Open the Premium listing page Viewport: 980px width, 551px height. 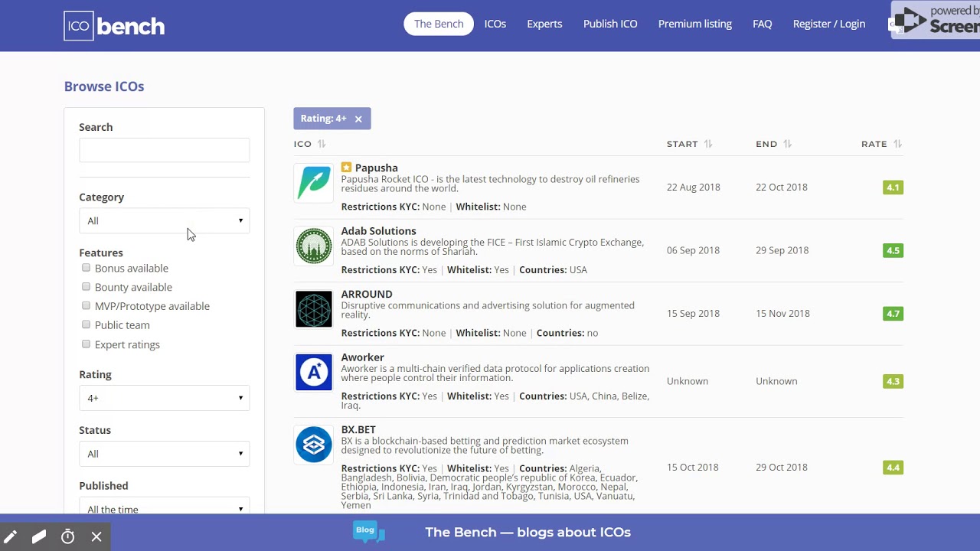(695, 24)
